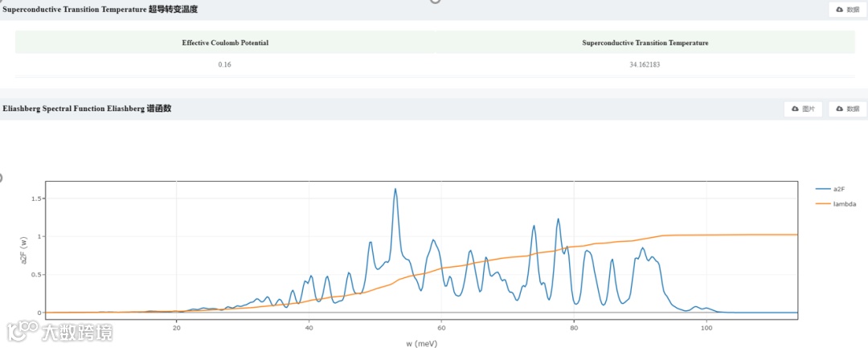Viewport: 868px width, 348px height.
Task: Click cloud download icon in top 数据 button
Action: [x=839, y=10]
